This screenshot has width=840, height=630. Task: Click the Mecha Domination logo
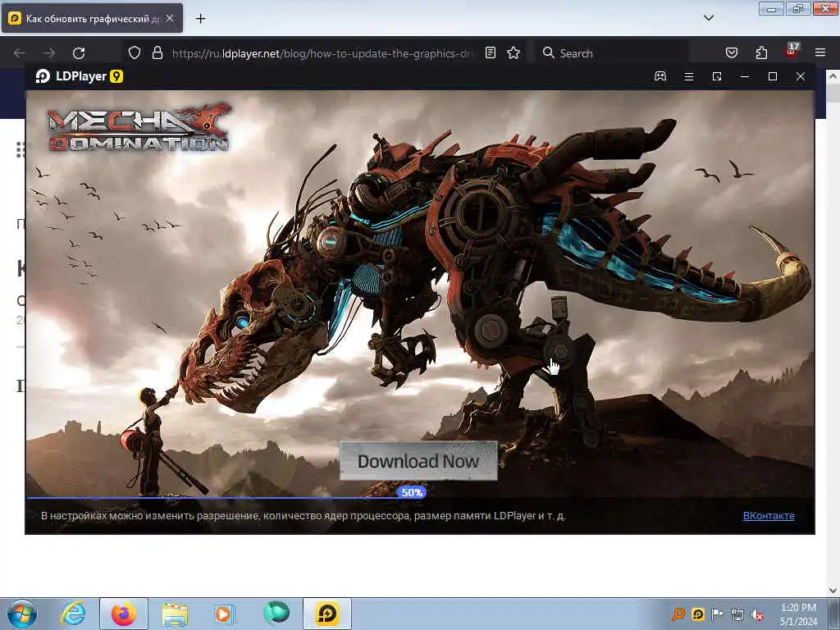(139, 127)
